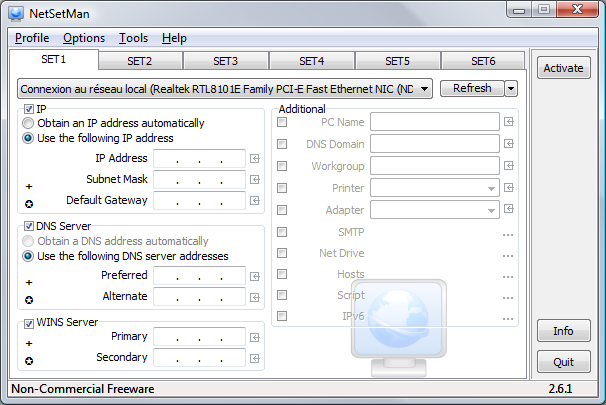
Task: Click the get-current-value icon beside Alternate DNS
Action: 255,297
